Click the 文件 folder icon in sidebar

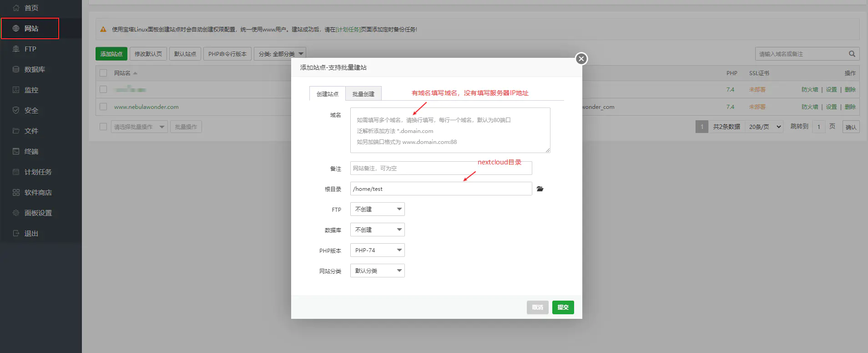click(x=16, y=131)
